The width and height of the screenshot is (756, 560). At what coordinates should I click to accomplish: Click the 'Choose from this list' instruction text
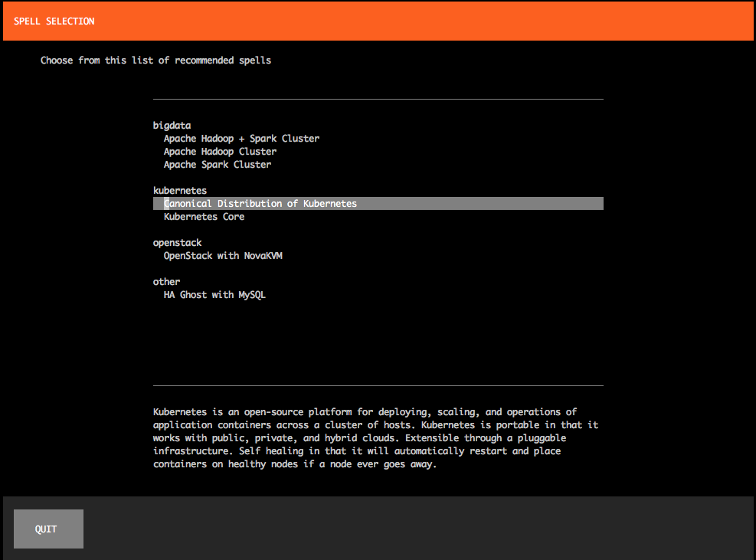(155, 61)
